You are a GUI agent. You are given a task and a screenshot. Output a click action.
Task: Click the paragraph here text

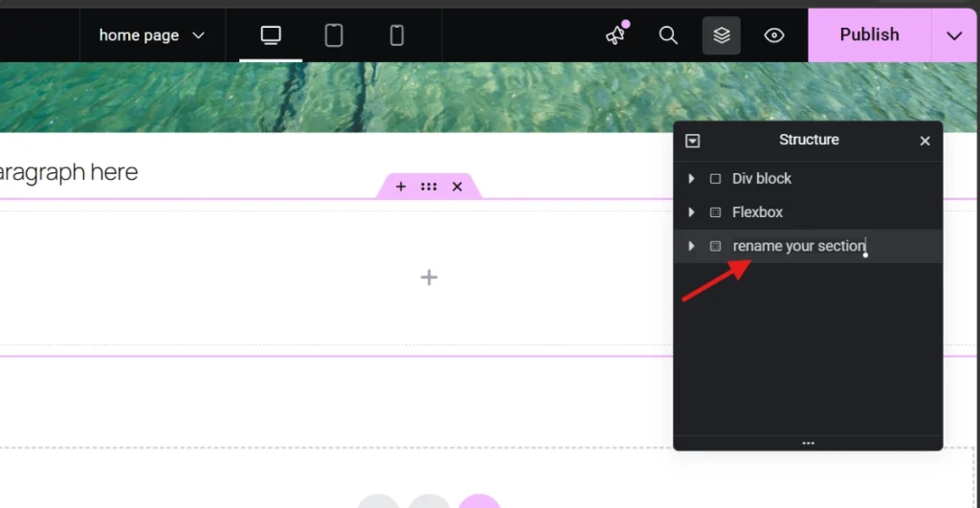point(69,172)
